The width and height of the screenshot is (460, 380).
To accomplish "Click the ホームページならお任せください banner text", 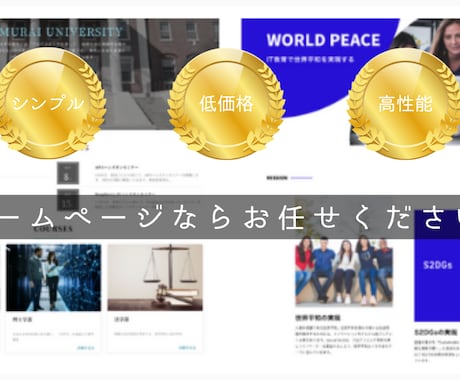I will 230,217.
